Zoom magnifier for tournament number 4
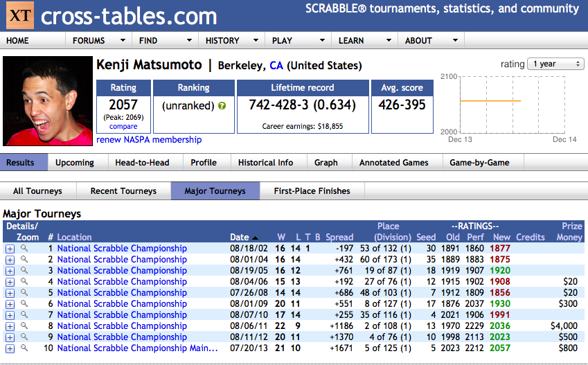Viewport: 588px width, 365px height. tap(24, 281)
